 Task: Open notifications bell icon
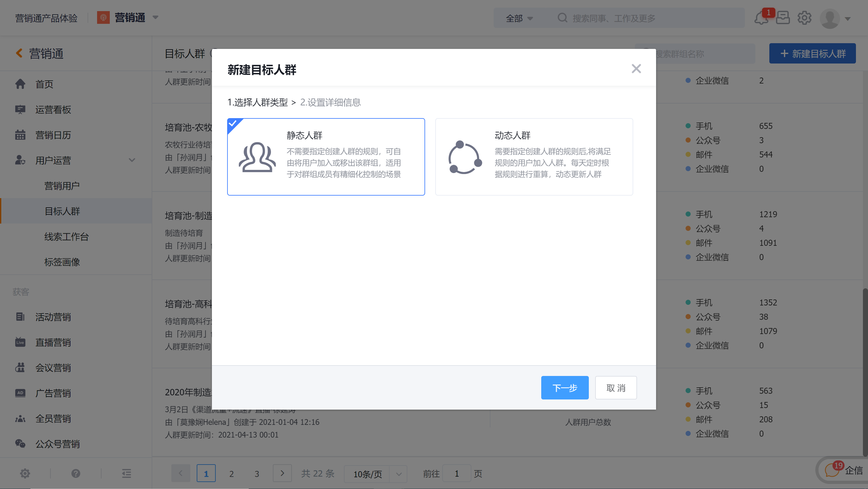(761, 18)
